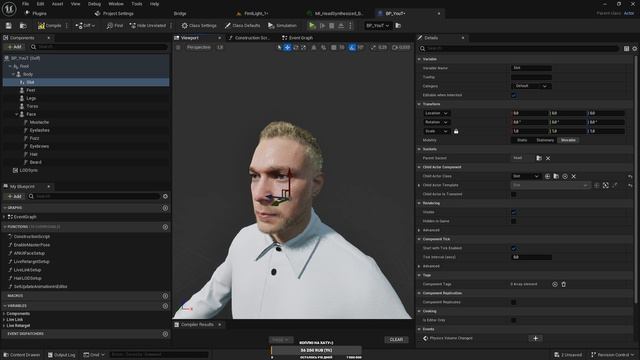
Task: Select the Eyebrows component
Action: (39, 146)
